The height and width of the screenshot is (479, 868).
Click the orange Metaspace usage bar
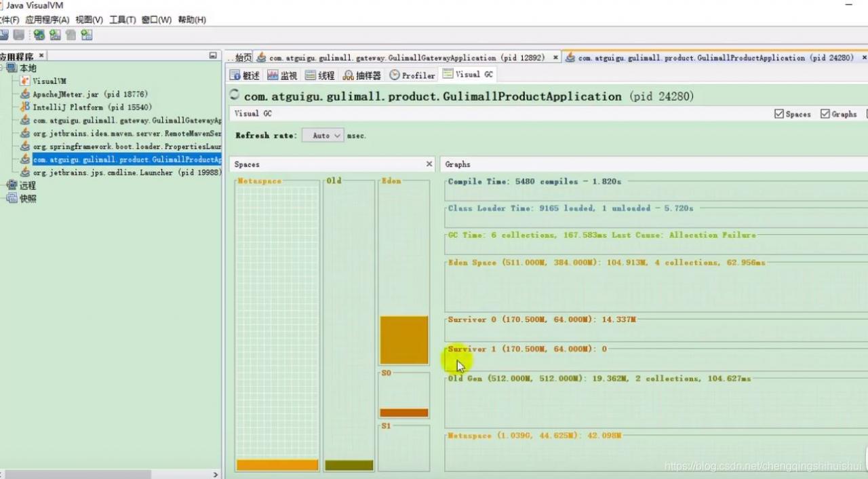point(277,465)
